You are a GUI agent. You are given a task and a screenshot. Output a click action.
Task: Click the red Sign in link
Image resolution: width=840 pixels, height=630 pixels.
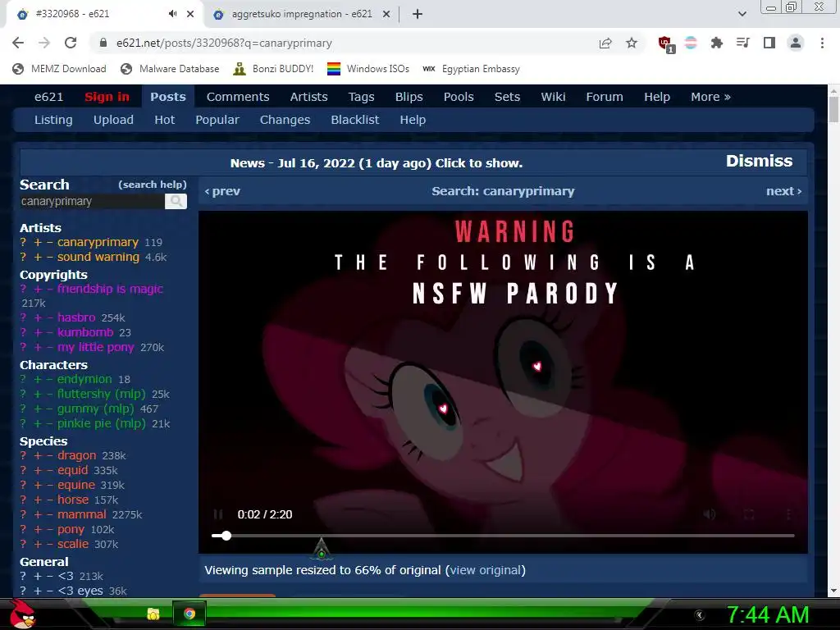click(107, 97)
